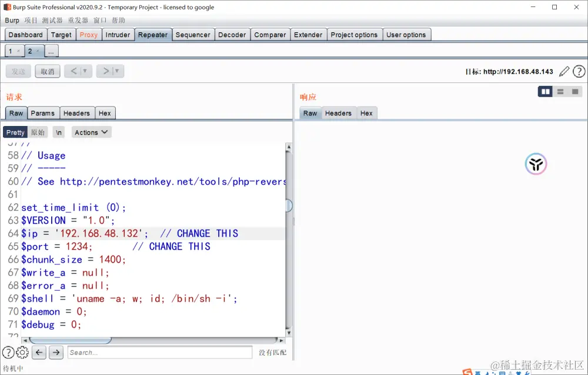
Task: Click the pencil icon to edit target
Action: point(564,71)
